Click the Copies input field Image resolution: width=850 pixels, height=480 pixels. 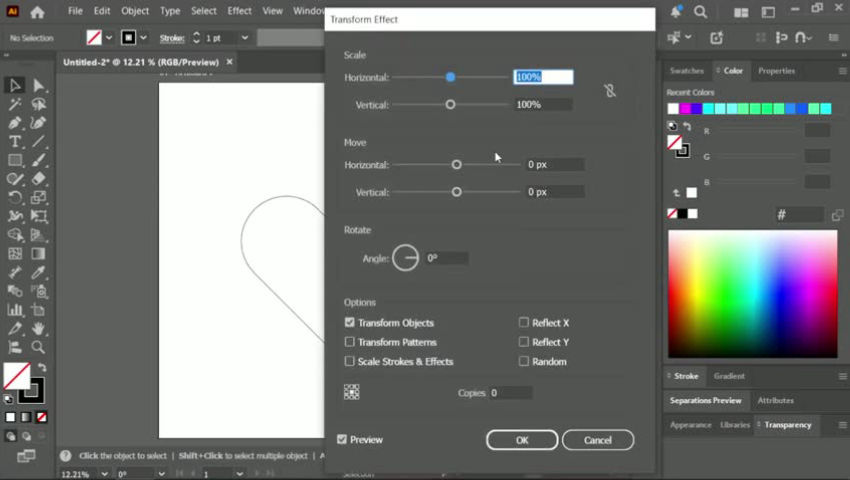510,393
